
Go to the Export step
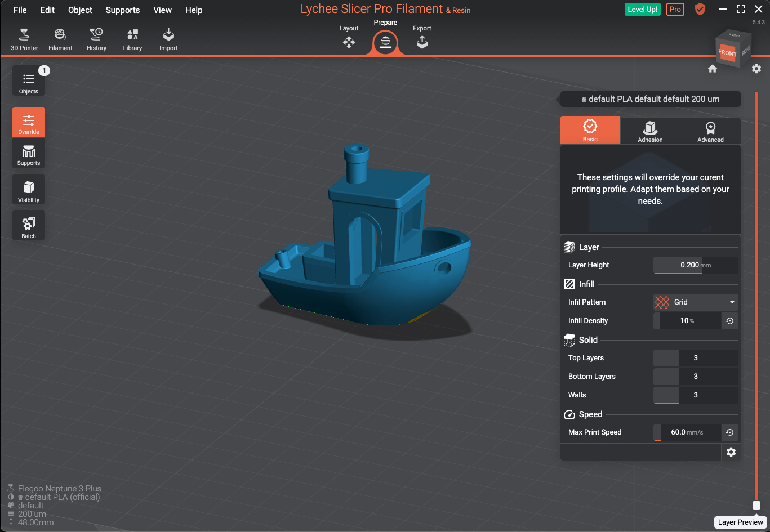coord(422,38)
